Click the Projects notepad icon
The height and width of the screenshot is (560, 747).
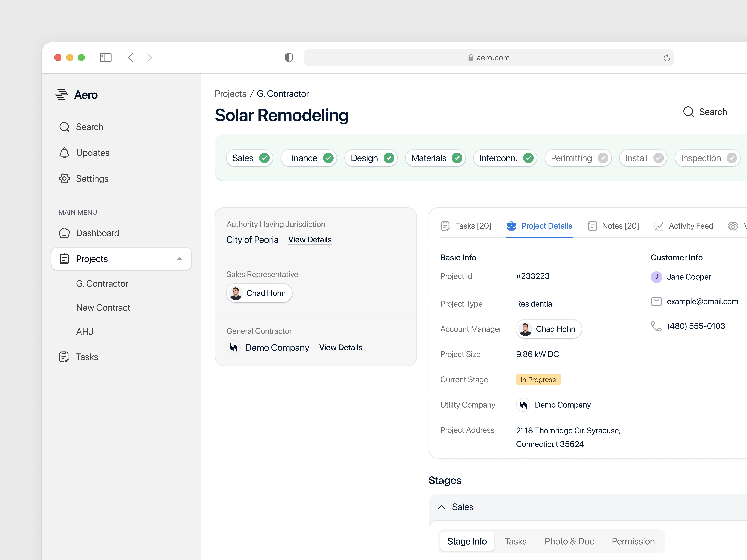click(64, 259)
